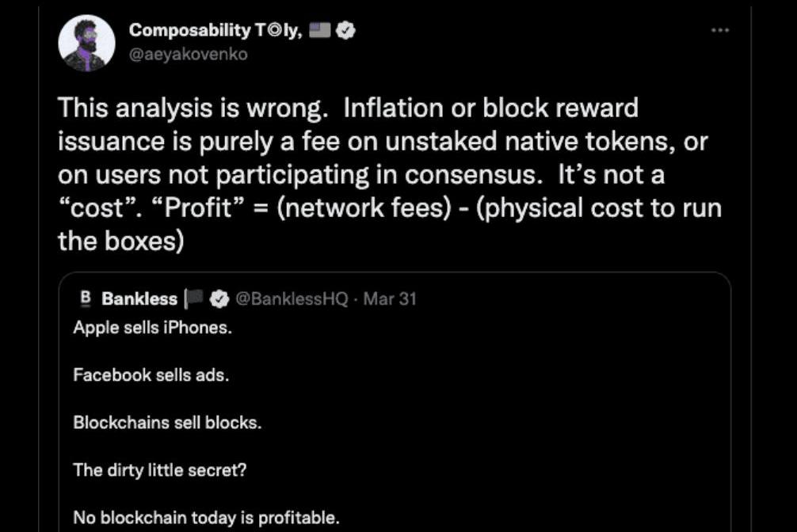Click "No blockchain today is profitable." line

pyautogui.click(x=206, y=518)
